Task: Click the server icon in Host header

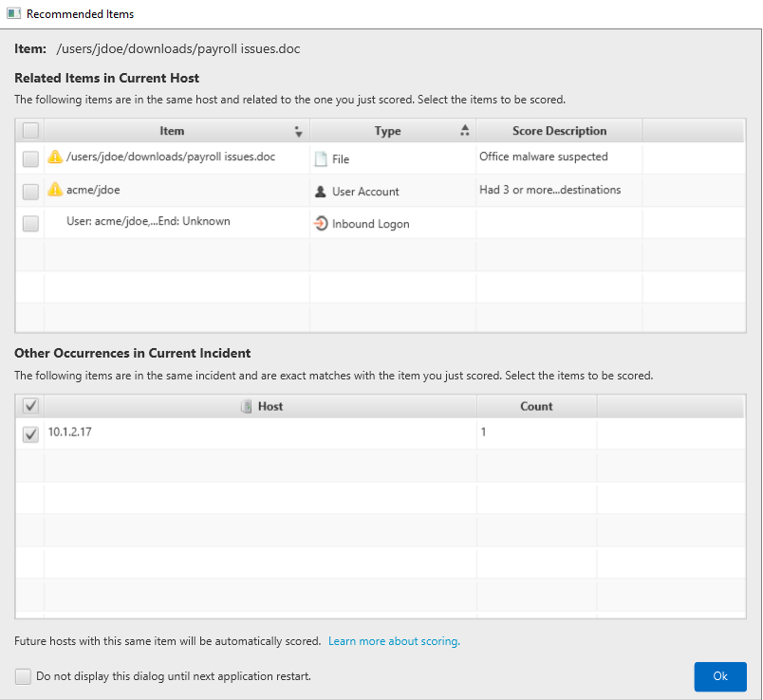Action: pyautogui.click(x=247, y=406)
